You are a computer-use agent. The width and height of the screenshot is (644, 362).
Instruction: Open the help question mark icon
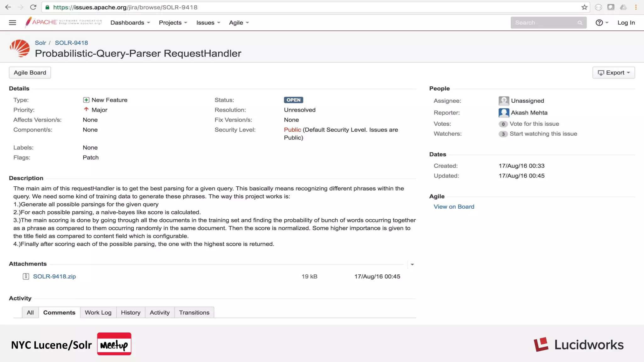pos(599,23)
